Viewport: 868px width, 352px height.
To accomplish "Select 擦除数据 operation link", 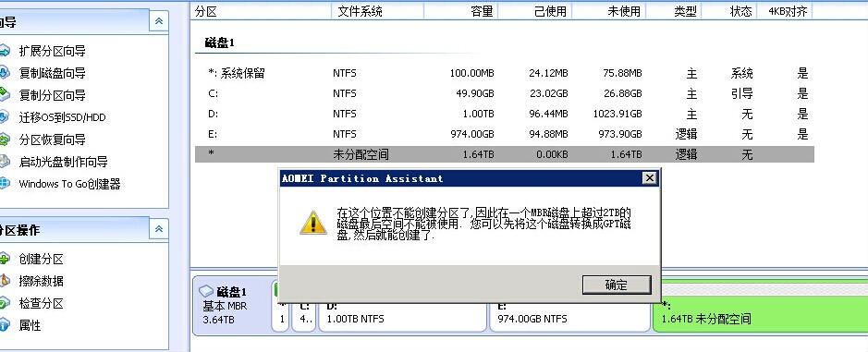I will pos(41,281).
